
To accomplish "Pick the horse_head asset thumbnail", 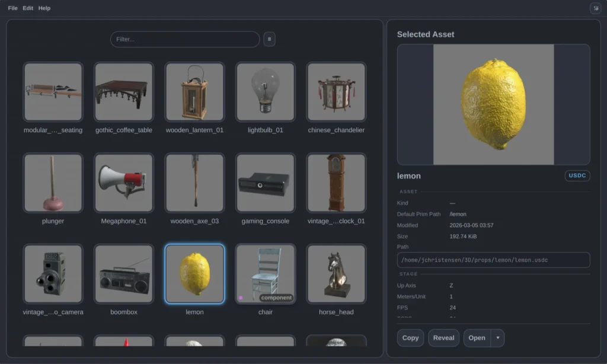I will coord(336,274).
